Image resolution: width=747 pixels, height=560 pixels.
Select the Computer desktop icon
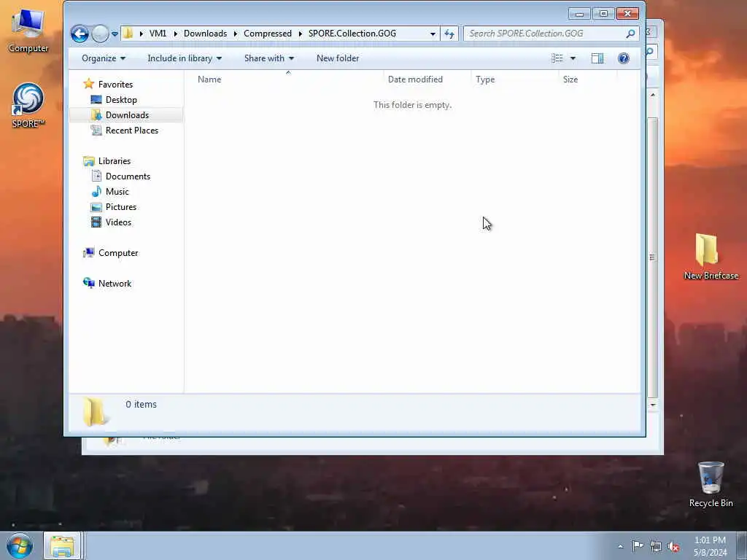tap(28, 31)
